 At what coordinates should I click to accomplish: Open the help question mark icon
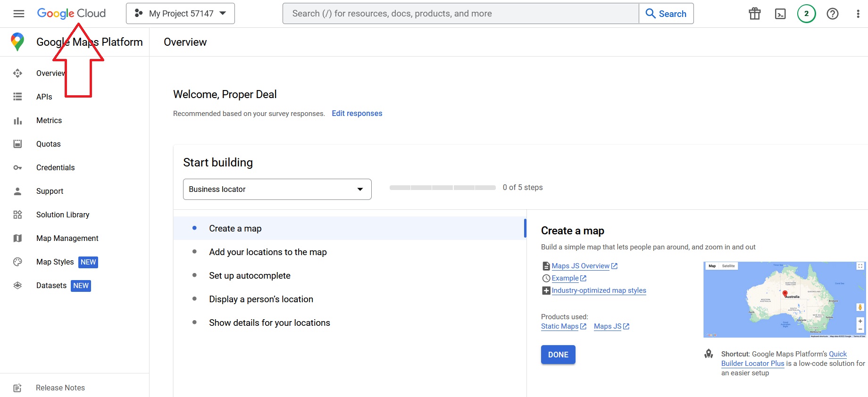tap(833, 14)
